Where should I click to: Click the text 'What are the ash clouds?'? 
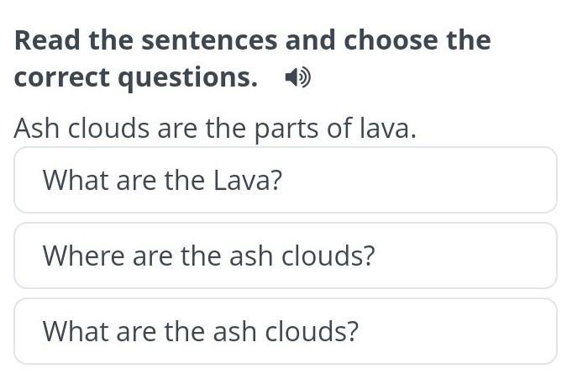[201, 331]
